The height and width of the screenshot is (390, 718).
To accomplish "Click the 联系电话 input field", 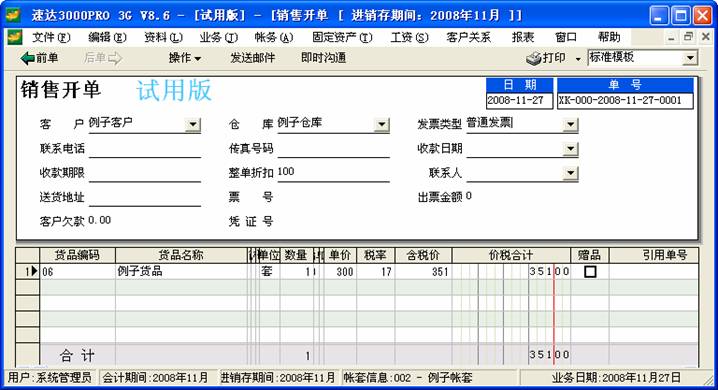I will coord(145,149).
